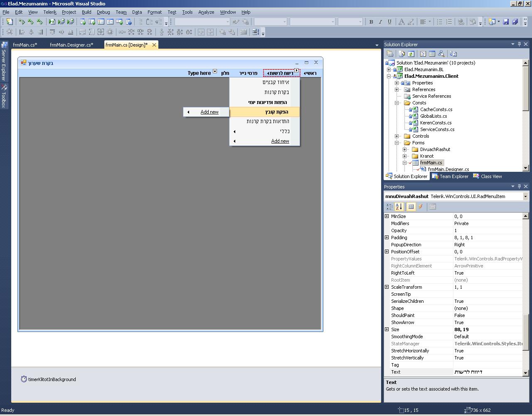The height and width of the screenshot is (416, 532).
Task: Open the Telerik menu
Action: tap(50, 12)
